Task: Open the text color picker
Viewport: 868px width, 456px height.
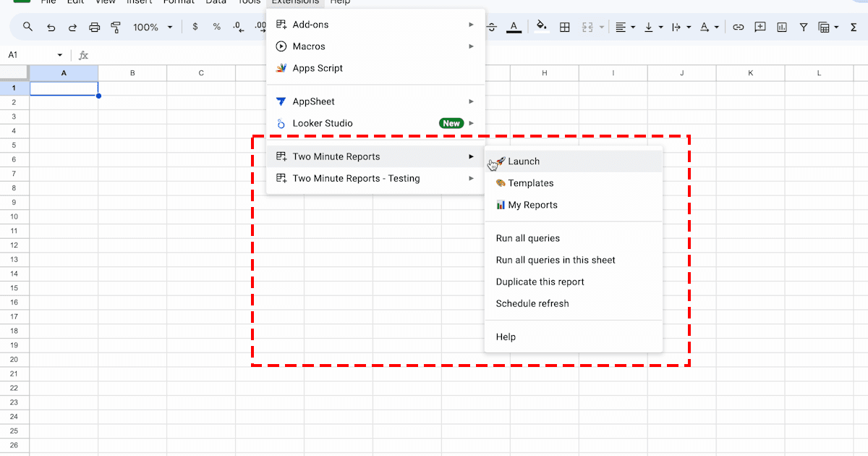Action: pyautogui.click(x=514, y=27)
